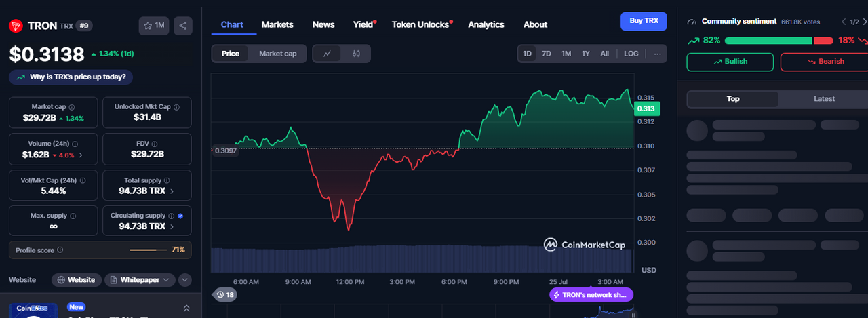Expand the Whitepaper dropdown
This screenshot has width=868, height=318.
(140, 280)
